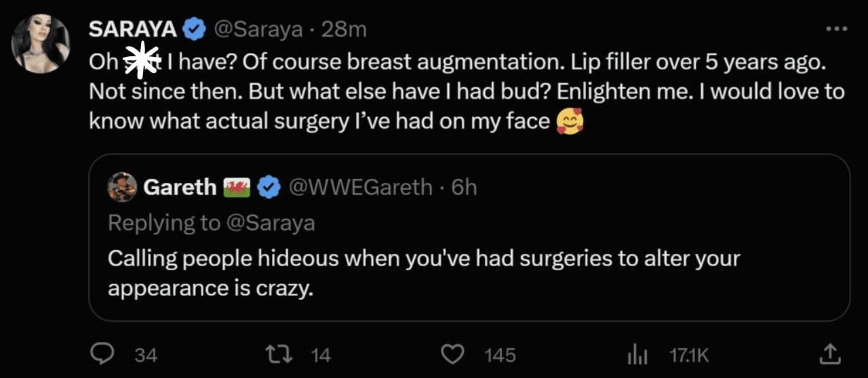Click the share upload icon

pos(830,353)
